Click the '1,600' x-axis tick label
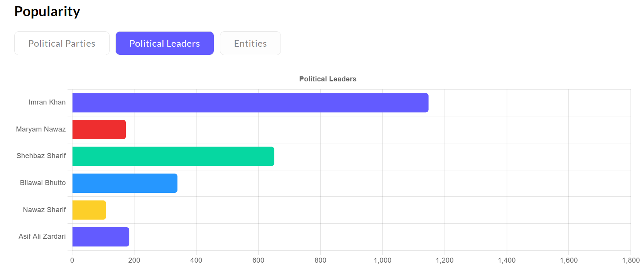Image resolution: width=644 pixels, height=280 pixels. (569, 260)
